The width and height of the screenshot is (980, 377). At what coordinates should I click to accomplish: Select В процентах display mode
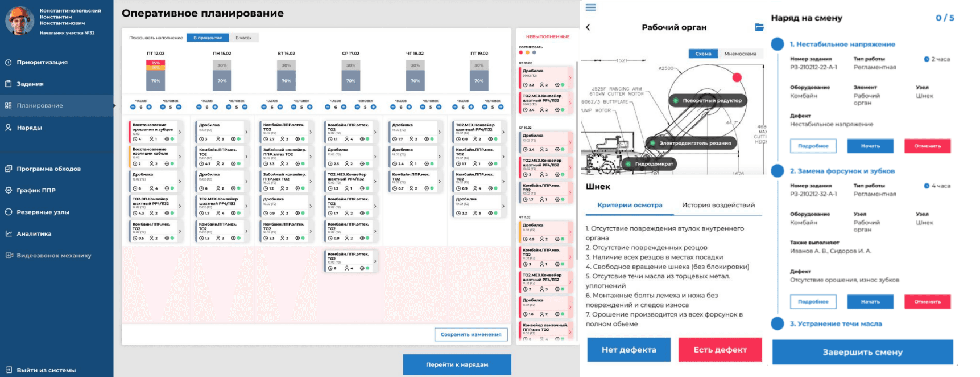208,38
